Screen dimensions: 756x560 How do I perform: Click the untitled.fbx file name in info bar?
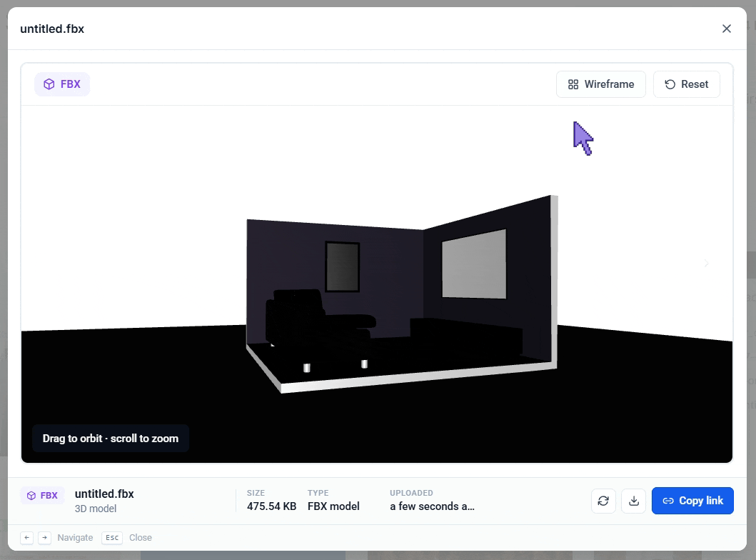pos(104,494)
